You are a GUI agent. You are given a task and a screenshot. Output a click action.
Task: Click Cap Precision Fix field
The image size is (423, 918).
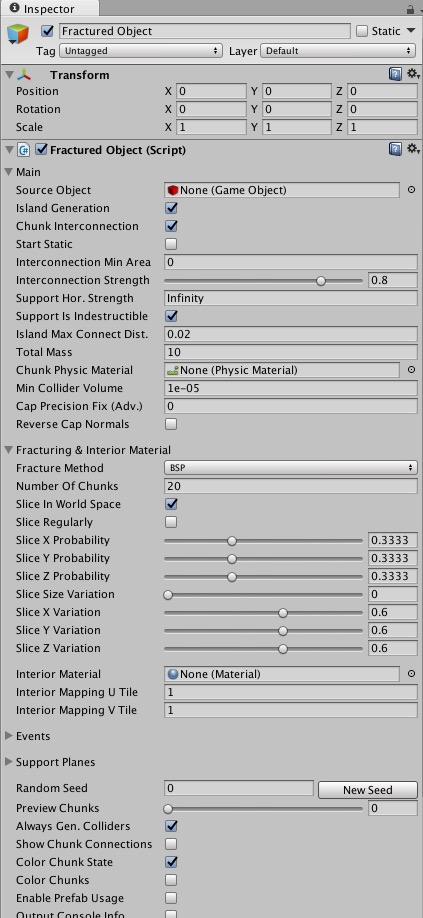tap(291, 406)
